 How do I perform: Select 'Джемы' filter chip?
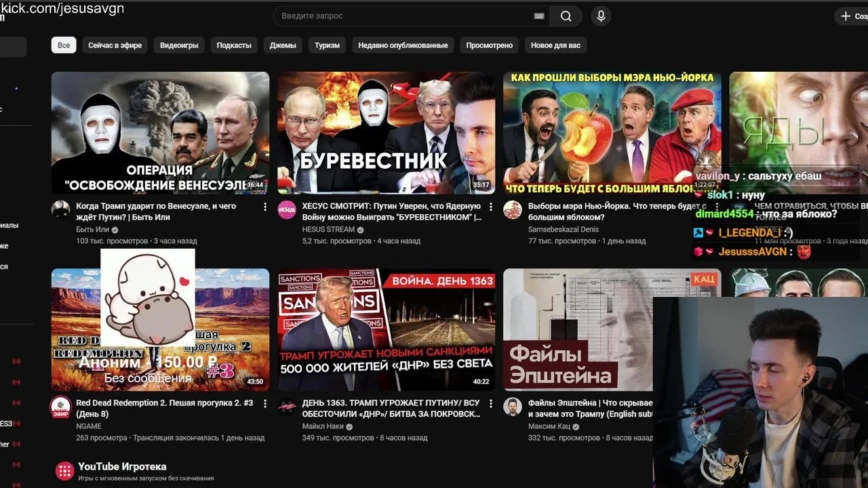tap(283, 45)
